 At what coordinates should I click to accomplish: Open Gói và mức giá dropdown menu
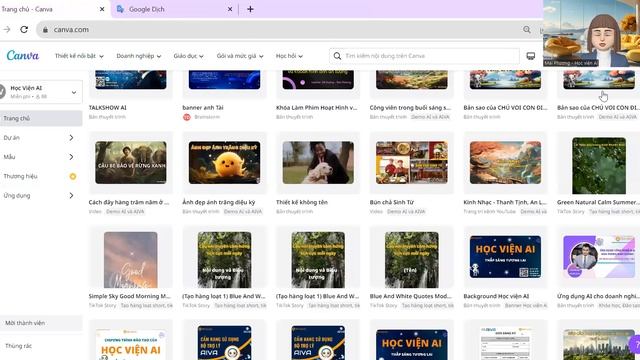(x=240, y=56)
